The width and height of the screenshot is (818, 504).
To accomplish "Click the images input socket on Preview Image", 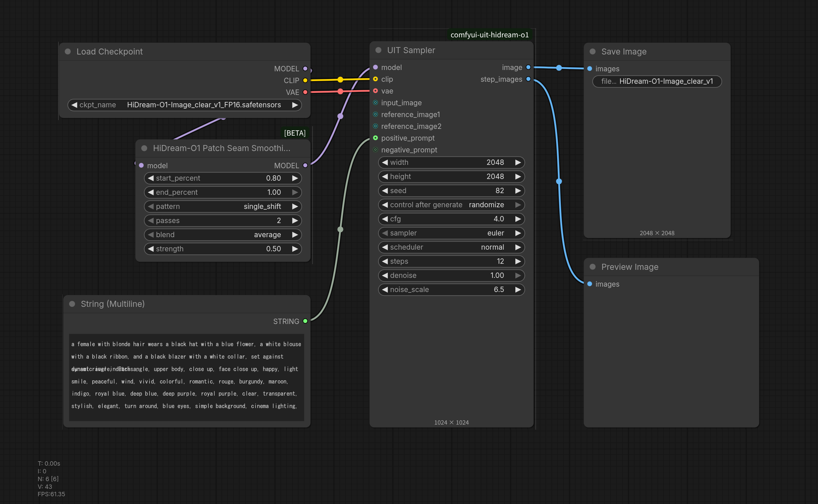I will pos(590,284).
